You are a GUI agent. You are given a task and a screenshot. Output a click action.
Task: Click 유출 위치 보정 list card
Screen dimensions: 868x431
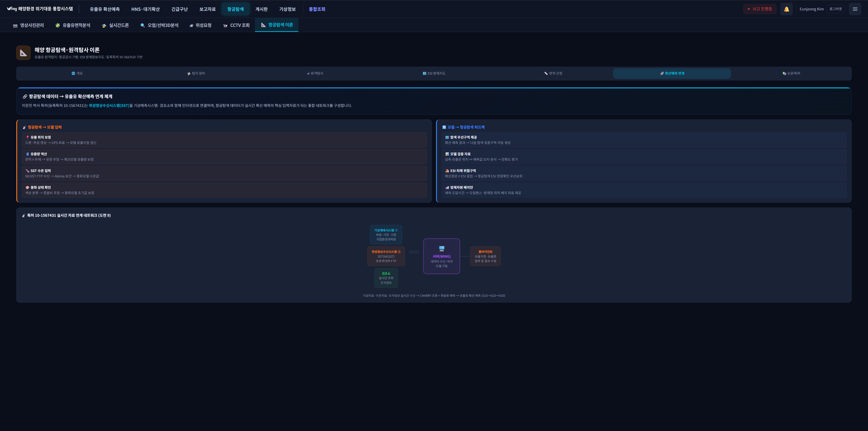(224, 140)
